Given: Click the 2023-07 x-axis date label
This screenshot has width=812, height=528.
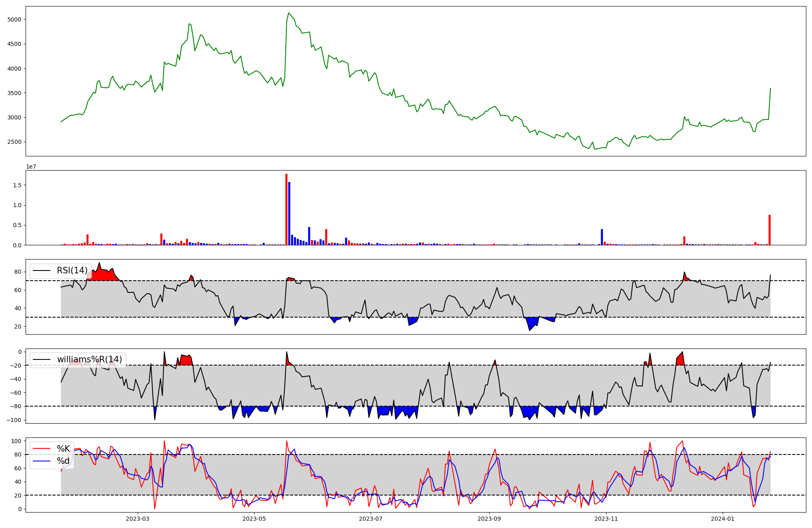Looking at the screenshot, I should click(371, 519).
